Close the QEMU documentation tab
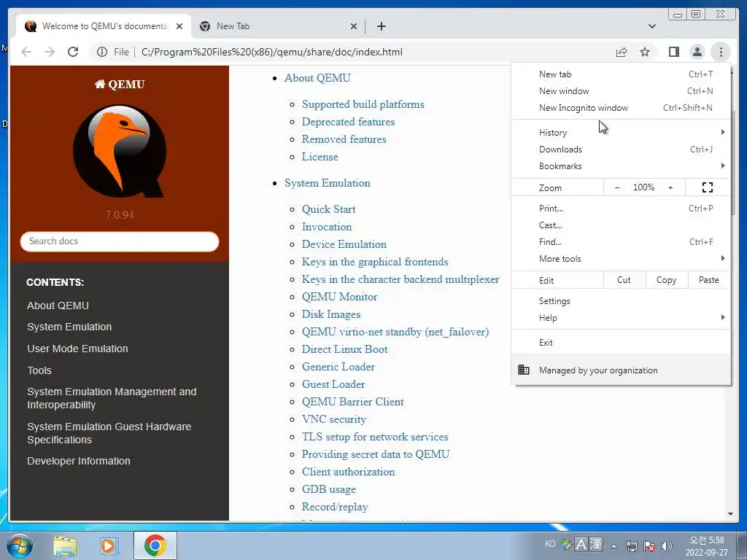Image resolution: width=747 pixels, height=560 pixels. pyautogui.click(x=179, y=26)
